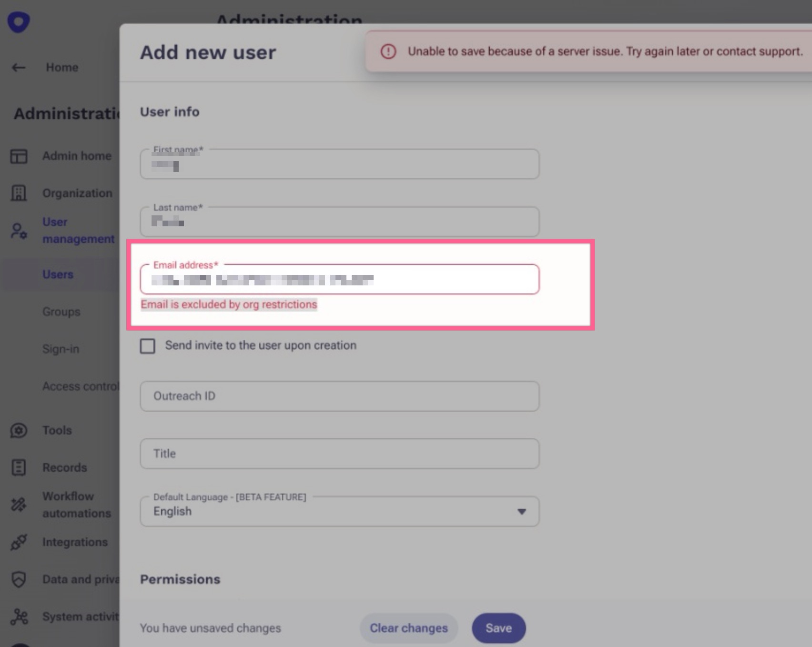Screen dimensions: 812x647
Task: Open Integrations section
Action: pos(75,542)
